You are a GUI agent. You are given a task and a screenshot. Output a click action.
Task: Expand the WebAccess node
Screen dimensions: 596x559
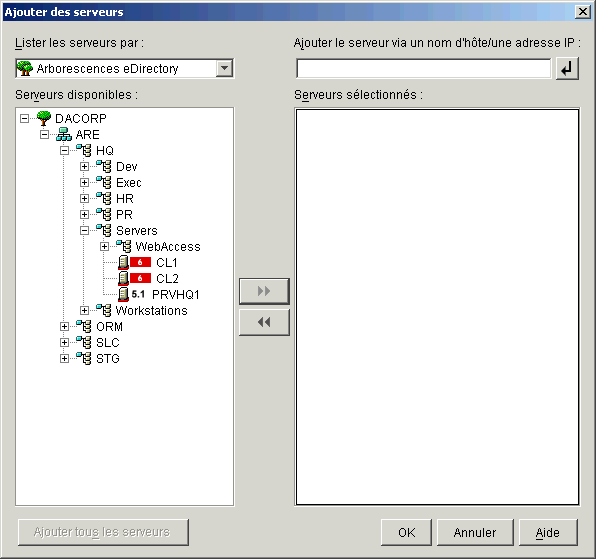(105, 247)
